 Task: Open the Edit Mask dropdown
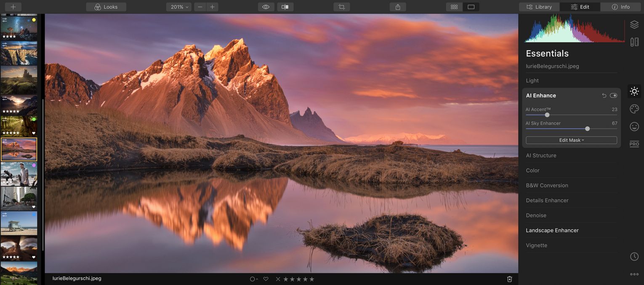point(571,140)
